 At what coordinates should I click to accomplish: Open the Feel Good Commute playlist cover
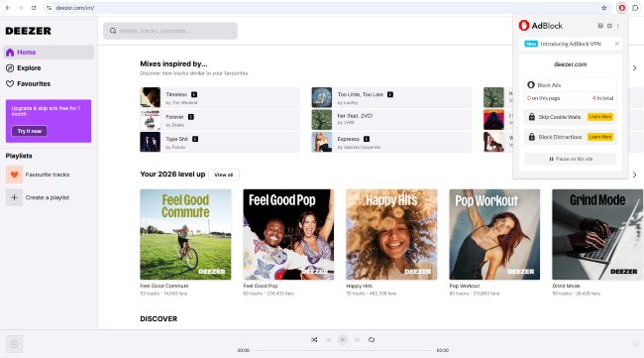185,234
